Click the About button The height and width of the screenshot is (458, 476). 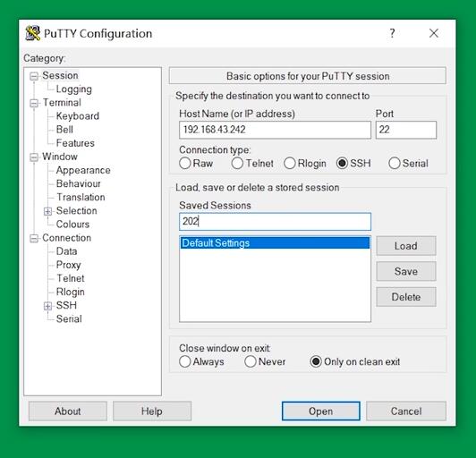[x=68, y=411]
